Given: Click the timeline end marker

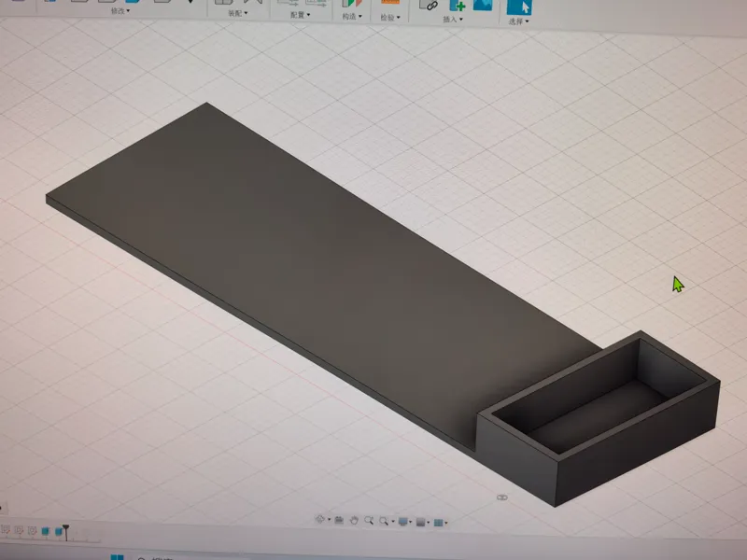Looking at the screenshot, I should coord(65,532).
